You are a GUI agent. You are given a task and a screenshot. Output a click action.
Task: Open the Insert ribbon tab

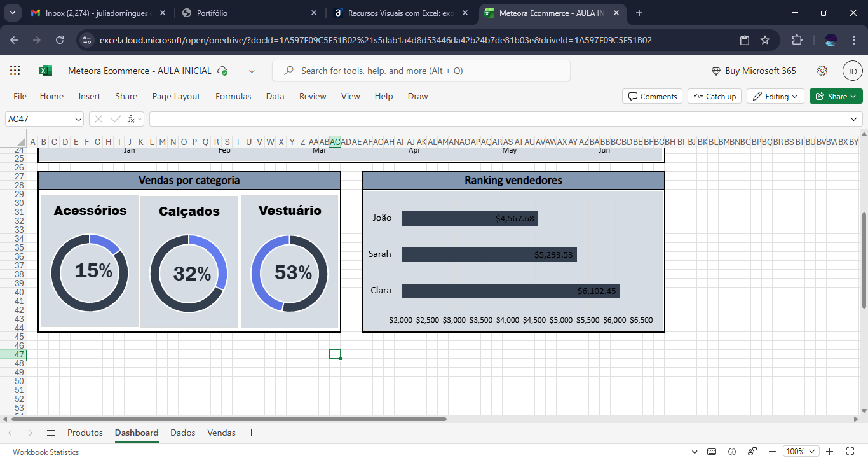coord(90,96)
